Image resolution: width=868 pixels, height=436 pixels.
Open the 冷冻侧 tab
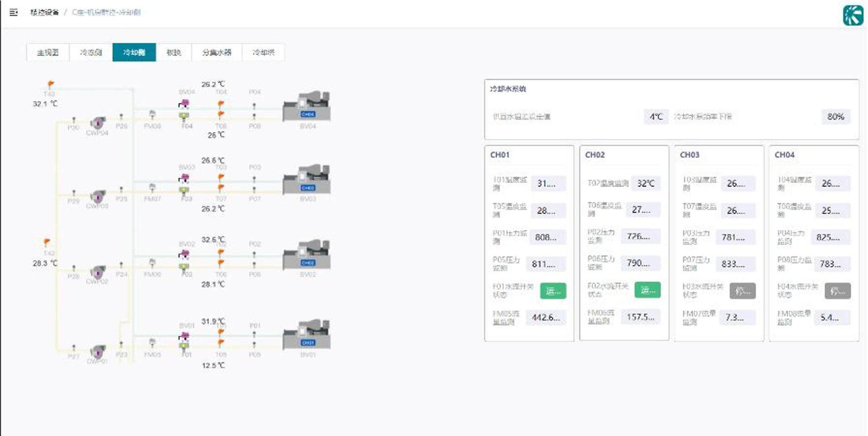[91, 52]
